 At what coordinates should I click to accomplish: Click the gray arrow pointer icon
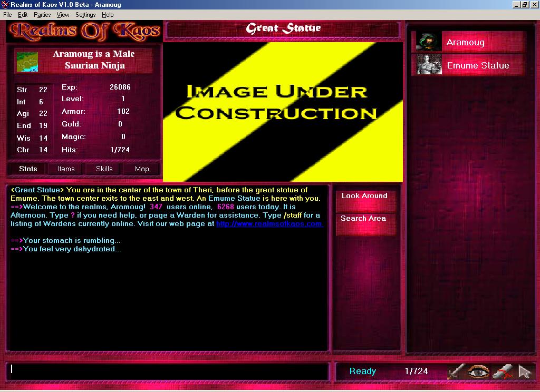tap(525, 372)
